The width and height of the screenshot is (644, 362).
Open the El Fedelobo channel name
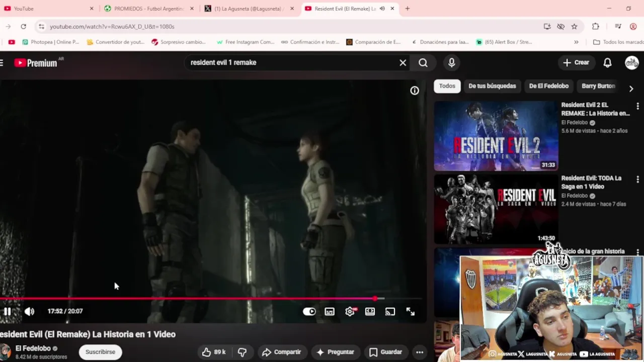[33, 348]
